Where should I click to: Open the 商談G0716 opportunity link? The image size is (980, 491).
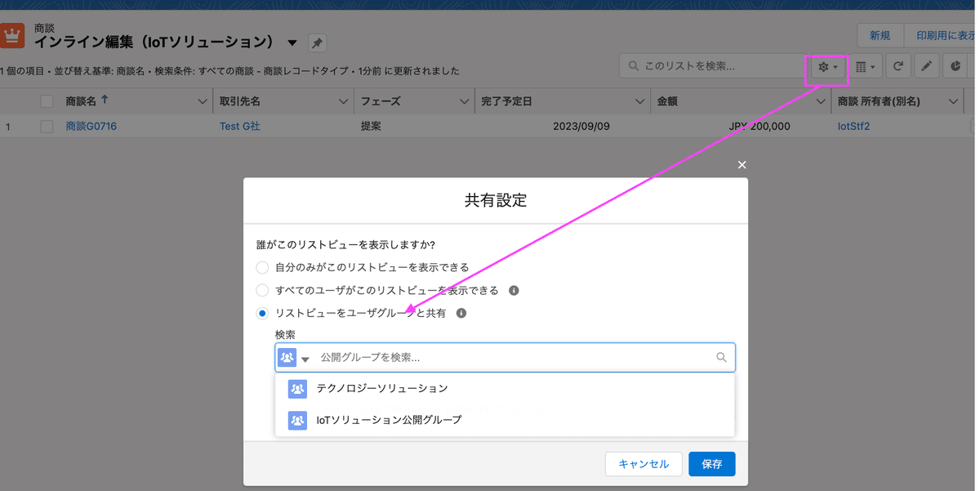coord(91,127)
